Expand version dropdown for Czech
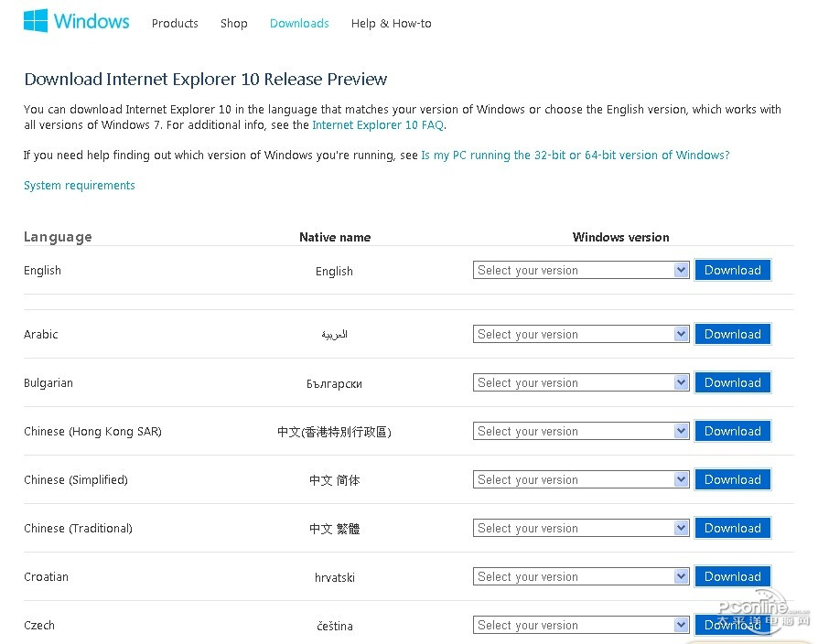Image resolution: width=818 pixels, height=644 pixels. coord(581,626)
